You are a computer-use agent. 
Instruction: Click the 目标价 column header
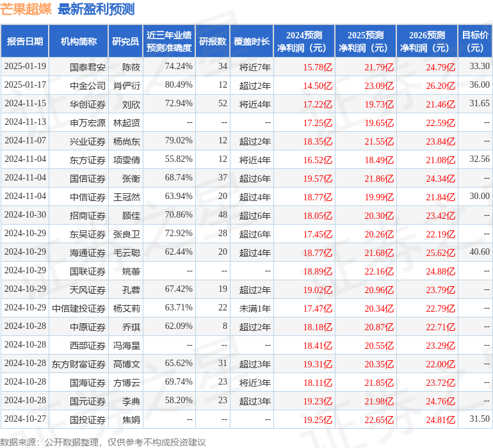[475, 42]
